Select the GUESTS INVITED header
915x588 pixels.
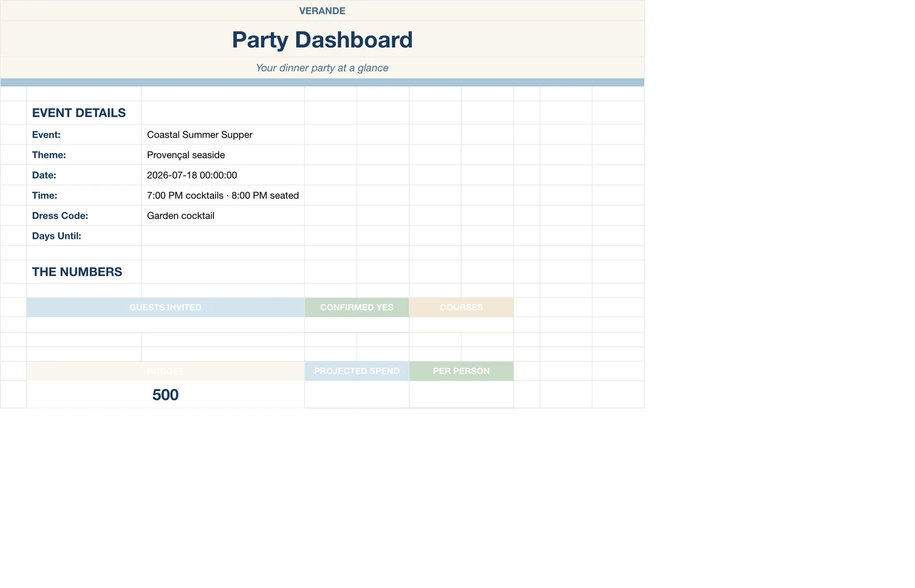click(166, 307)
